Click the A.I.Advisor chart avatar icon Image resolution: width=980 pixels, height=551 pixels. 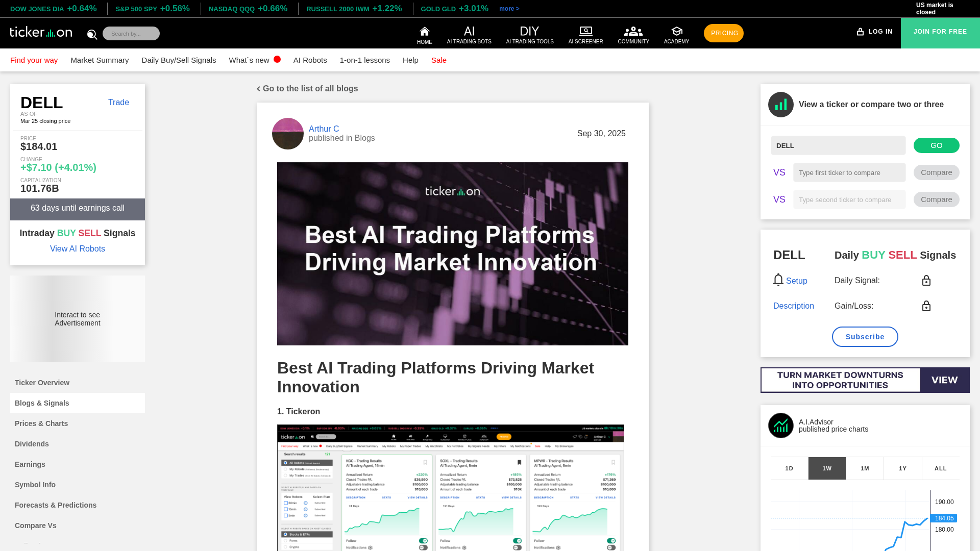(780, 425)
